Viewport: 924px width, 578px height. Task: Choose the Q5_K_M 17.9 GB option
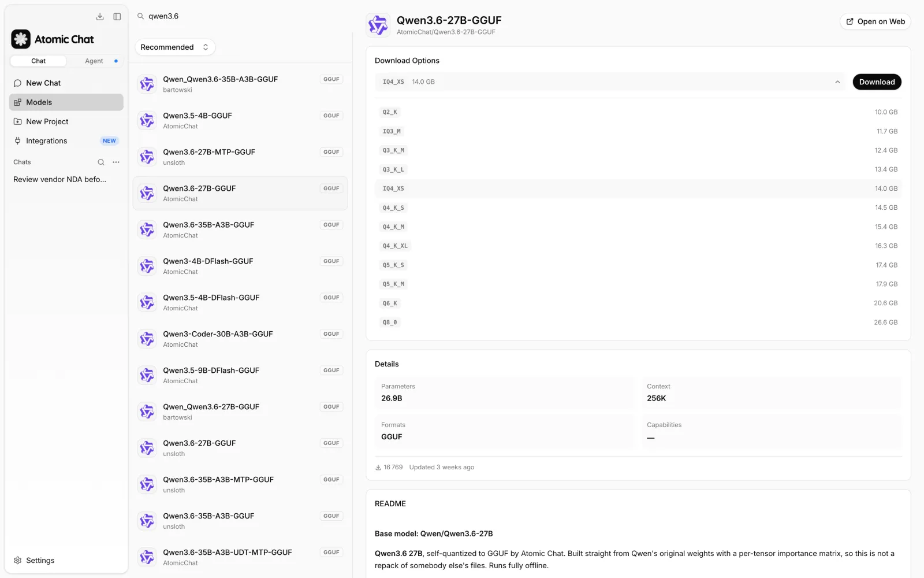point(638,284)
